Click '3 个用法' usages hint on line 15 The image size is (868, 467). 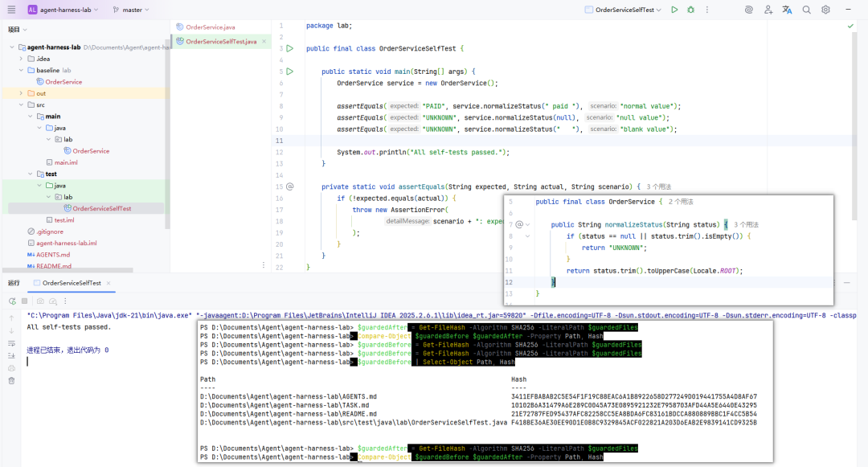click(x=659, y=187)
